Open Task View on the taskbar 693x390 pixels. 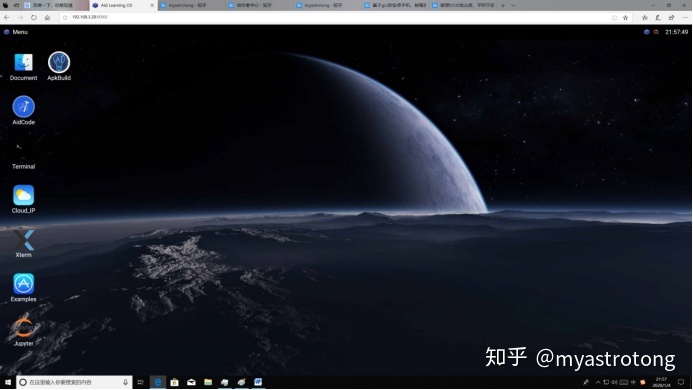(x=141, y=382)
